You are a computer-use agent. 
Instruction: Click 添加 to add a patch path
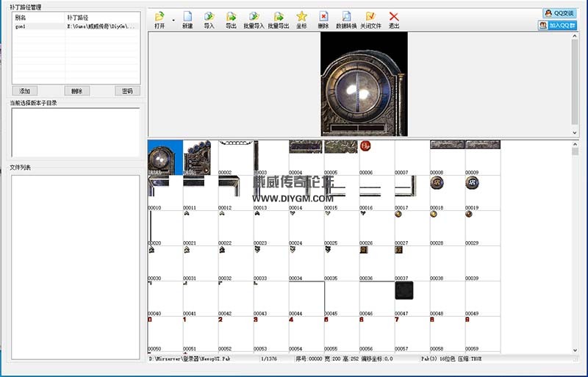tap(25, 91)
